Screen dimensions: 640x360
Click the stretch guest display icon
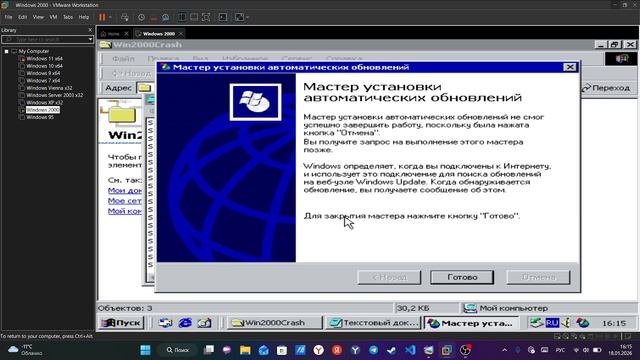point(239,17)
